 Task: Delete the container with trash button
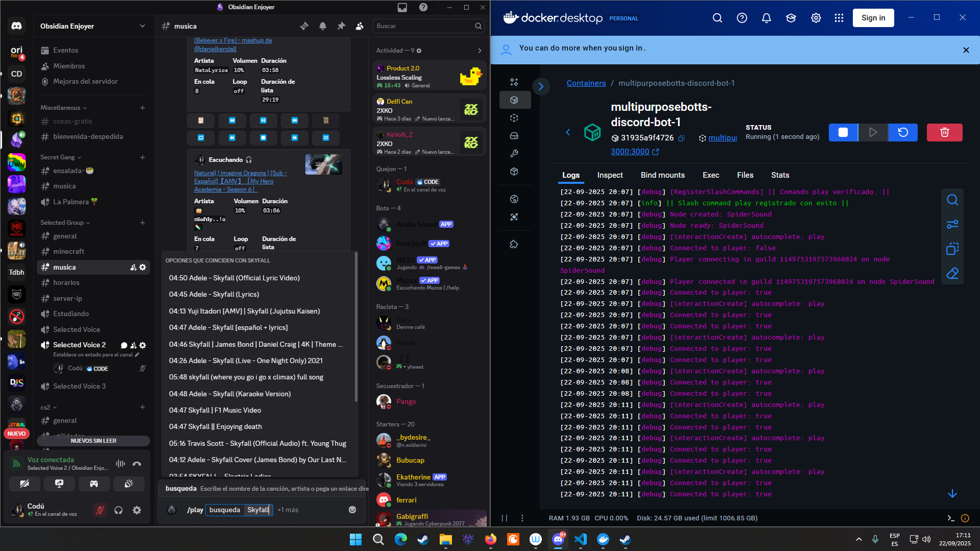click(x=944, y=133)
